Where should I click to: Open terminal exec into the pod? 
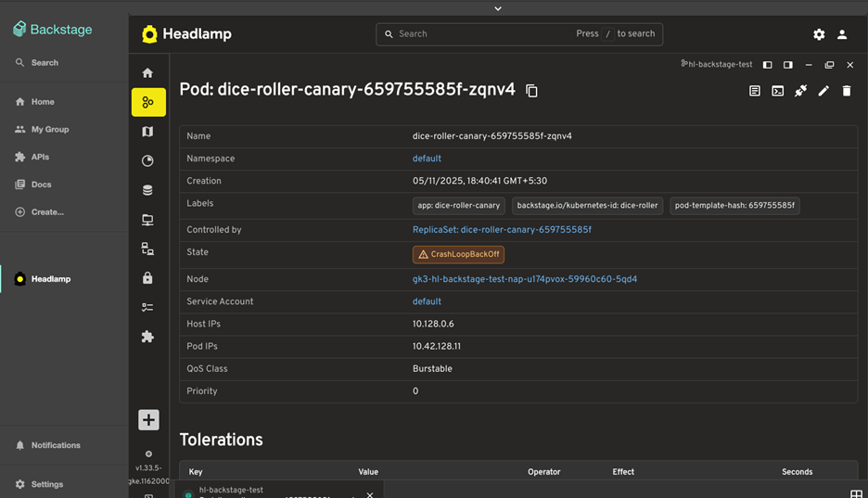tap(778, 91)
